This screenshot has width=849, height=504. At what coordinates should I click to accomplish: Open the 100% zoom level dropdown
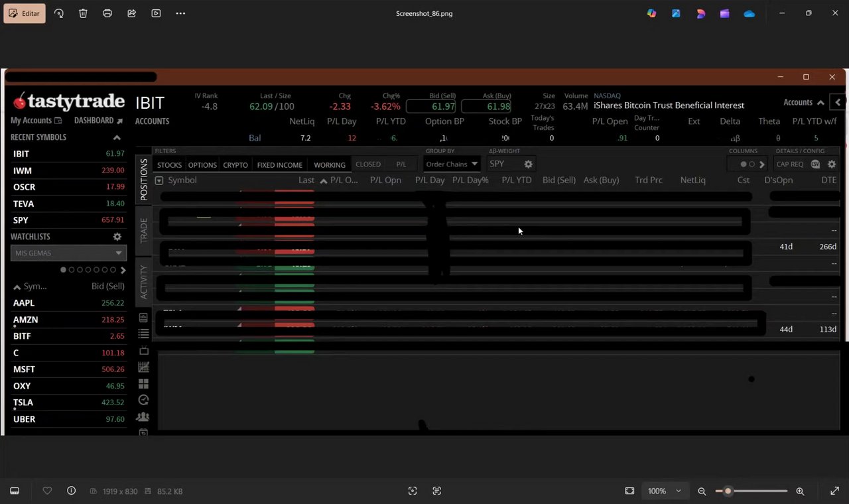[x=665, y=491]
